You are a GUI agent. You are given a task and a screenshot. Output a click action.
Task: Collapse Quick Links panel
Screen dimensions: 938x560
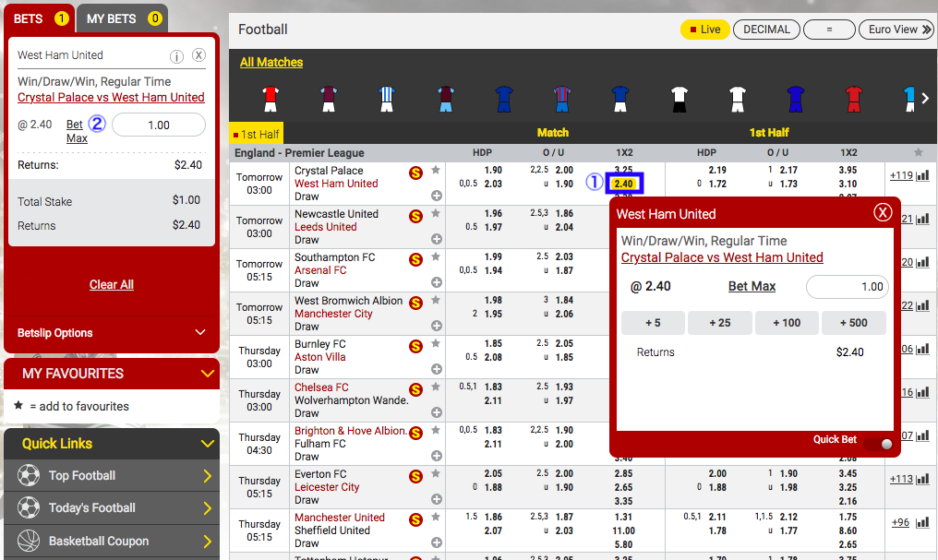208,444
